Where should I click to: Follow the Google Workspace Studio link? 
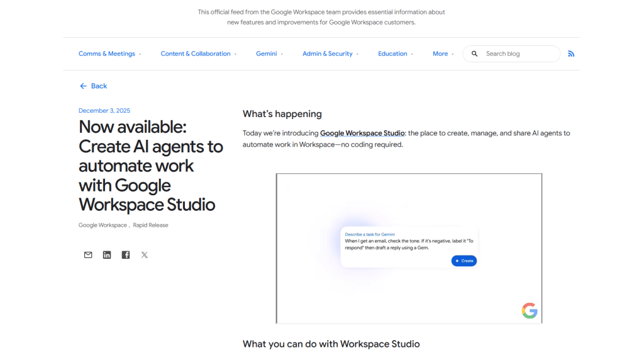(x=362, y=133)
